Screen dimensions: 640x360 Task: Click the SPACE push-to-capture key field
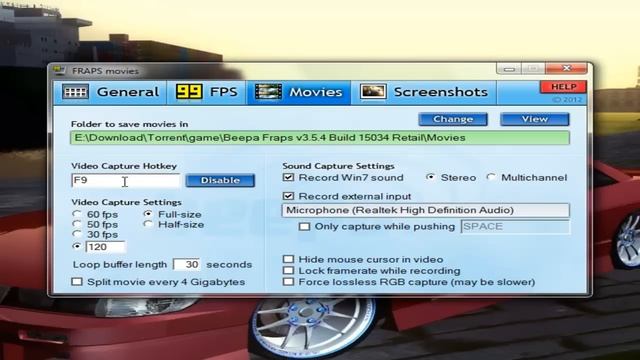[x=515, y=227]
